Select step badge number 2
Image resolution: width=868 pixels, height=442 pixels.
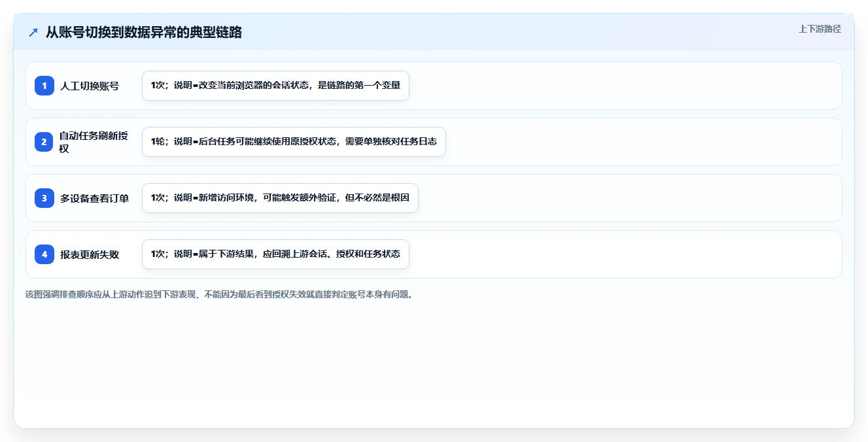44,142
